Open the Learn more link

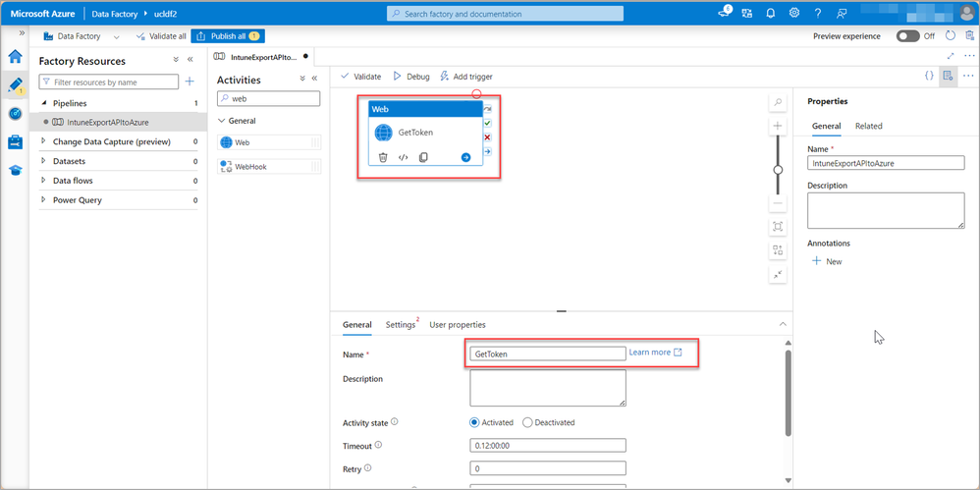pos(655,353)
